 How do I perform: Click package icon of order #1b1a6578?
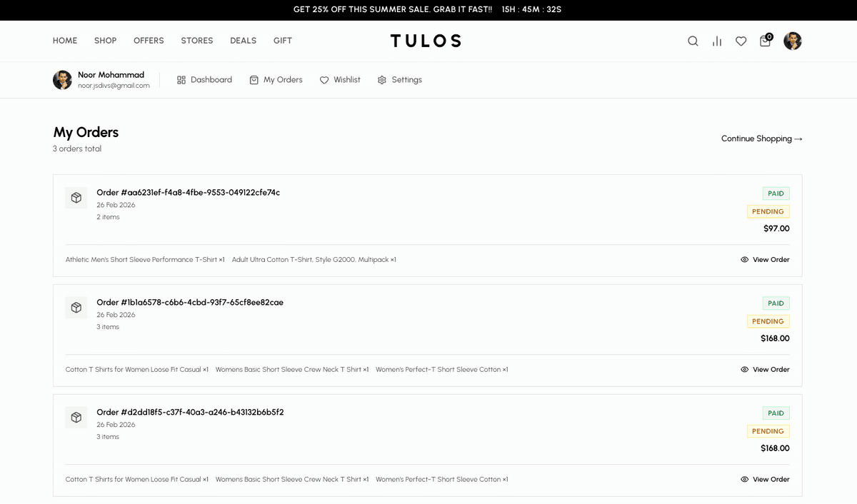(76, 308)
